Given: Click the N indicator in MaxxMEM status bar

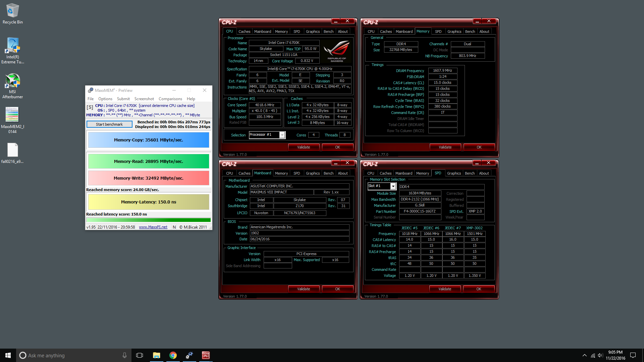Looking at the screenshot, I should coord(174,227).
